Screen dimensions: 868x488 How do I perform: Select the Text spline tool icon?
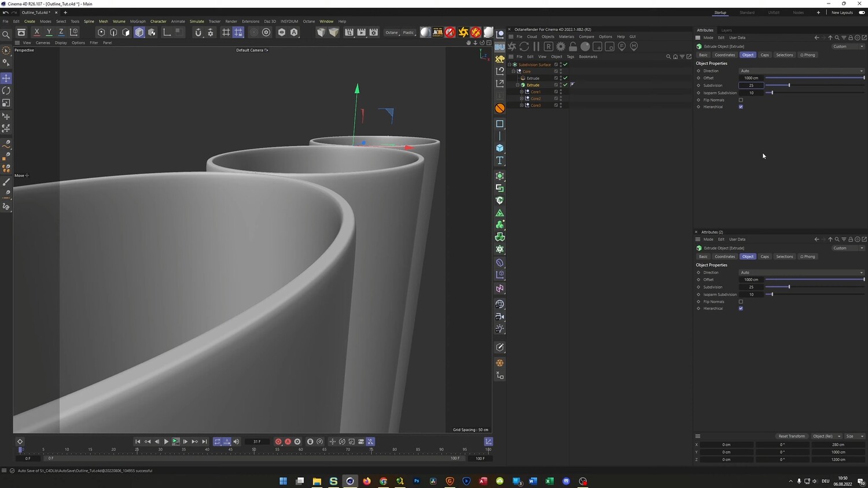pos(500,161)
